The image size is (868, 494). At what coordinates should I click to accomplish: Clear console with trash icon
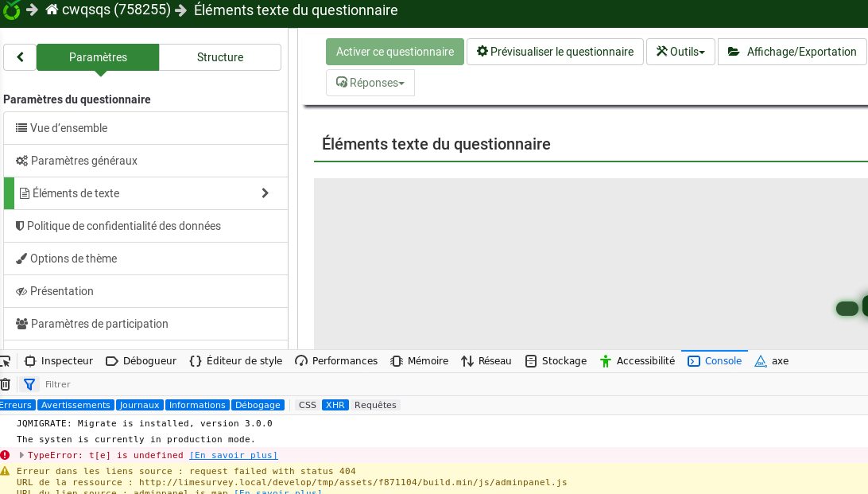5,384
